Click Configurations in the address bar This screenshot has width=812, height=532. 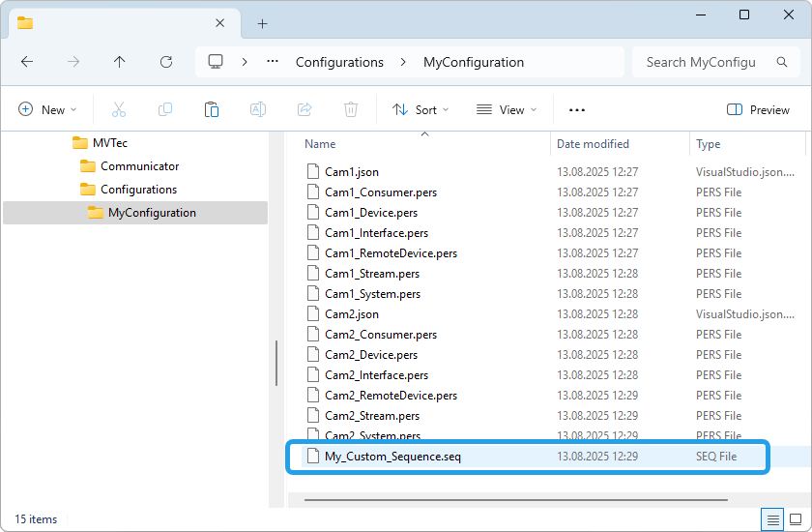[339, 62]
